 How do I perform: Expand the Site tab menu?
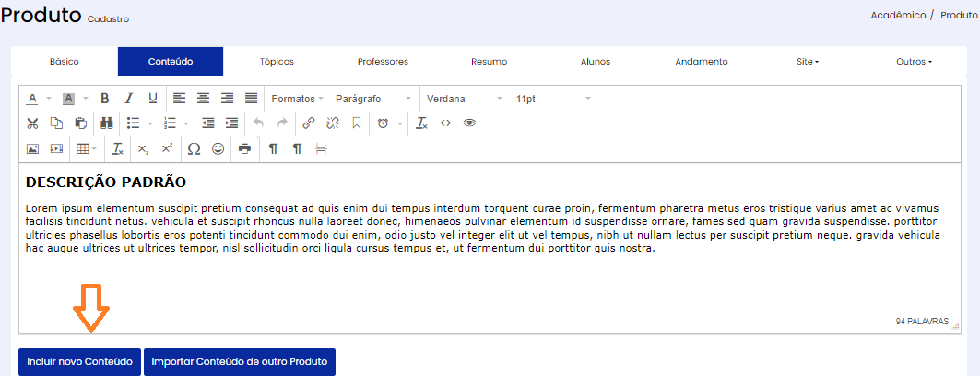(808, 62)
